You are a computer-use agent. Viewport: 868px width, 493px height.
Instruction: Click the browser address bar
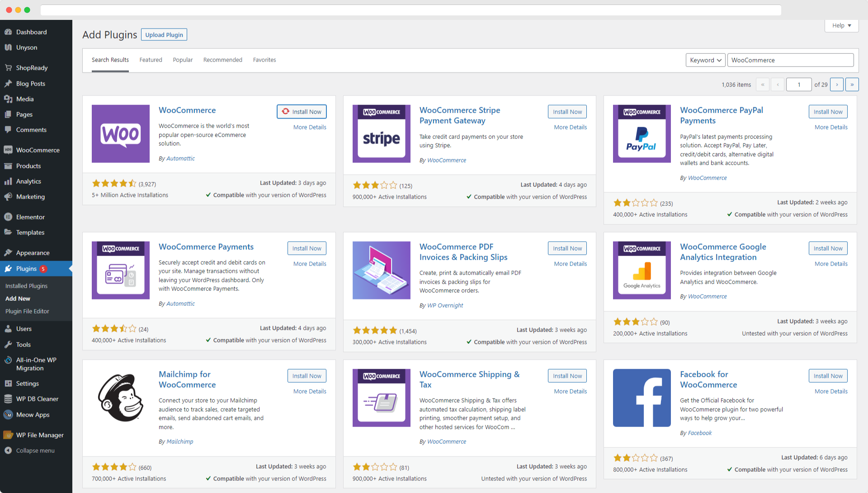411,10
